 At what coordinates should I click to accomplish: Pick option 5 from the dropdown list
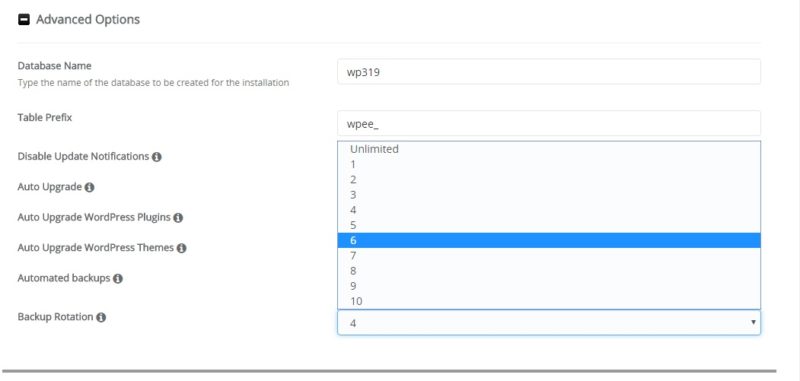549,225
